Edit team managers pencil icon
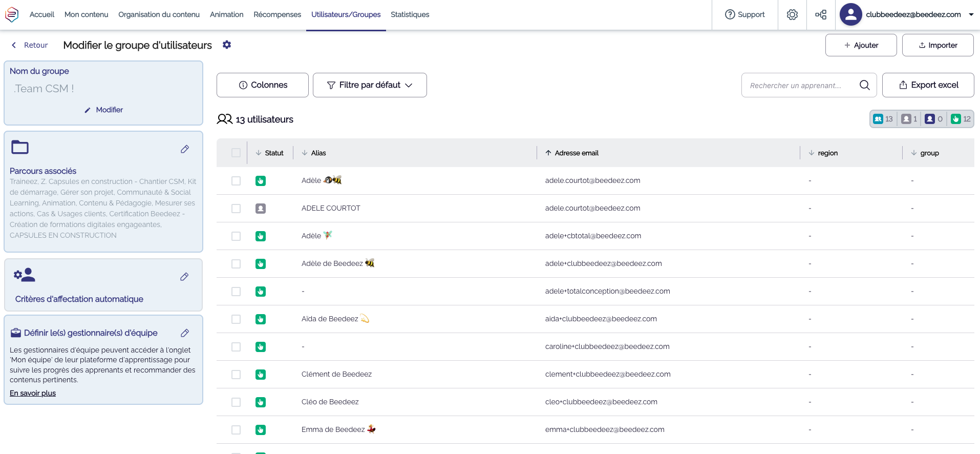 (x=185, y=333)
